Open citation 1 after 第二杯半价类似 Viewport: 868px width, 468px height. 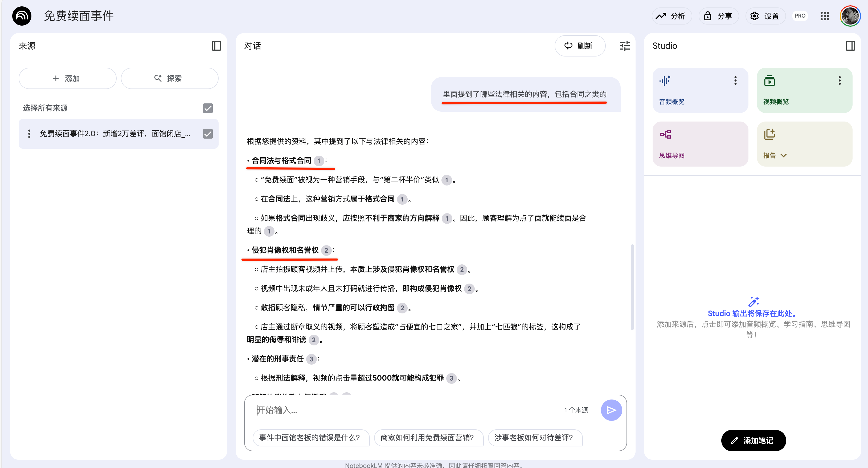447,180
